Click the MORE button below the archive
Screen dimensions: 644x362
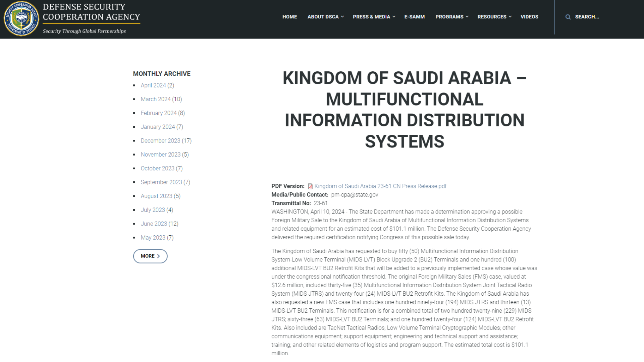point(150,256)
